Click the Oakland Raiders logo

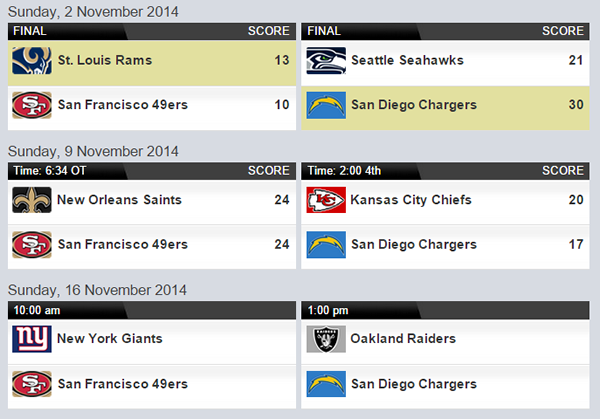(326, 339)
